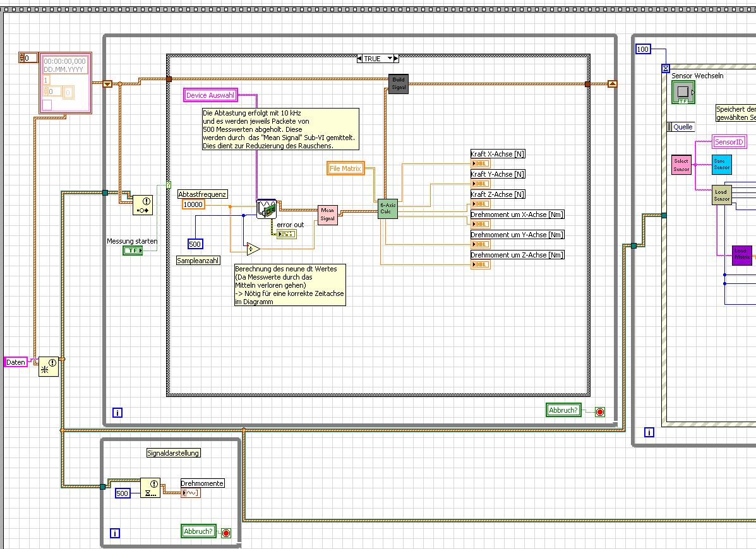
Task: Select the divide function triangle node
Action: point(253,249)
